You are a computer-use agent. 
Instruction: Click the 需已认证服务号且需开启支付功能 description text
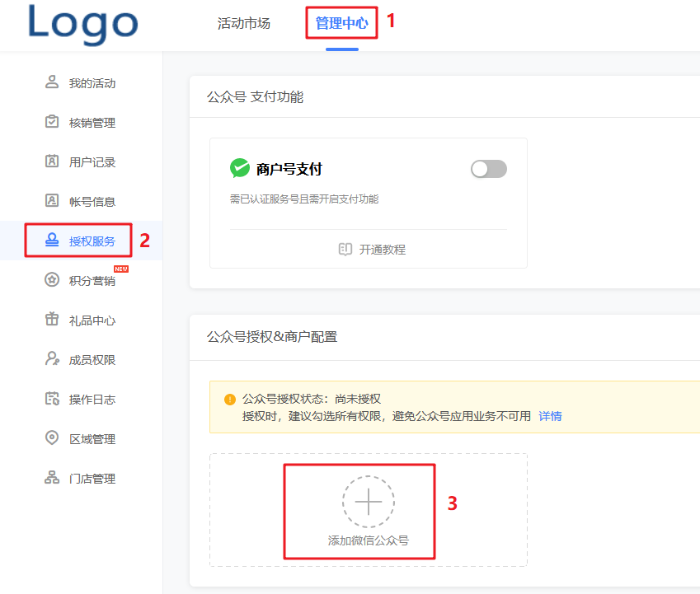click(304, 199)
